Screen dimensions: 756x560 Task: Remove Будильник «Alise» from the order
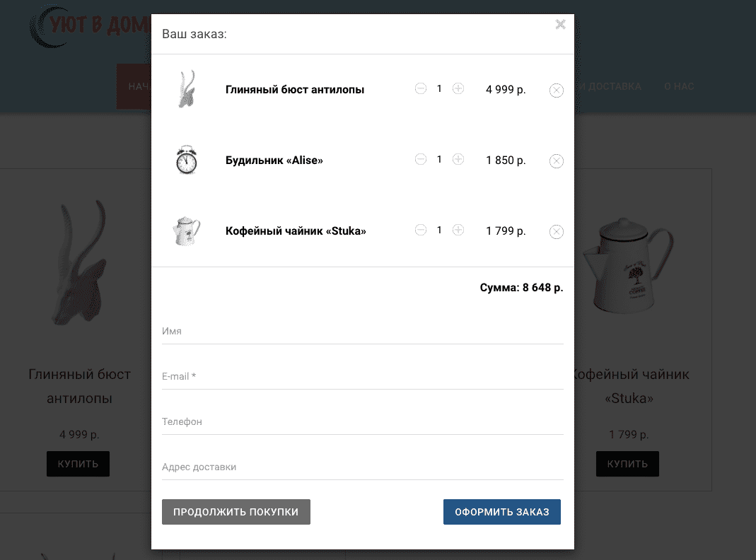tap(557, 161)
